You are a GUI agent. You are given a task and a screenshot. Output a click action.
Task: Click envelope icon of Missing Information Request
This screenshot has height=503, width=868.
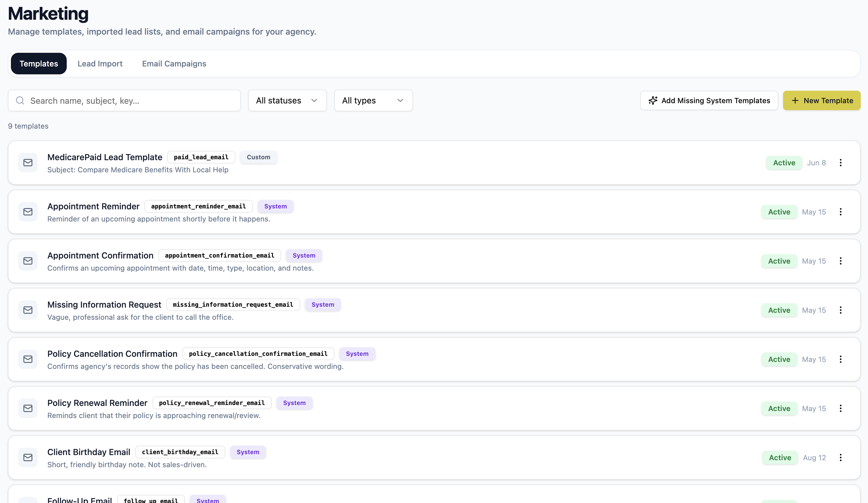point(28,310)
